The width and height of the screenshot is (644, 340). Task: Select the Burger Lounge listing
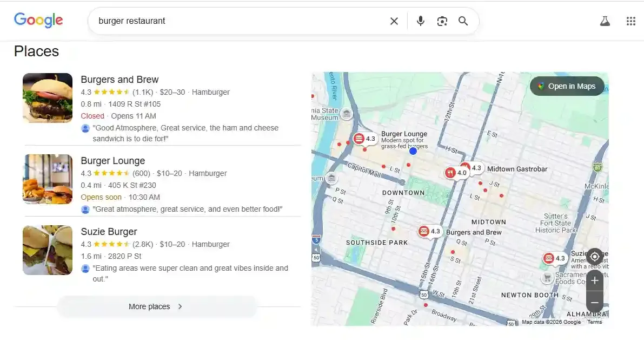point(112,161)
